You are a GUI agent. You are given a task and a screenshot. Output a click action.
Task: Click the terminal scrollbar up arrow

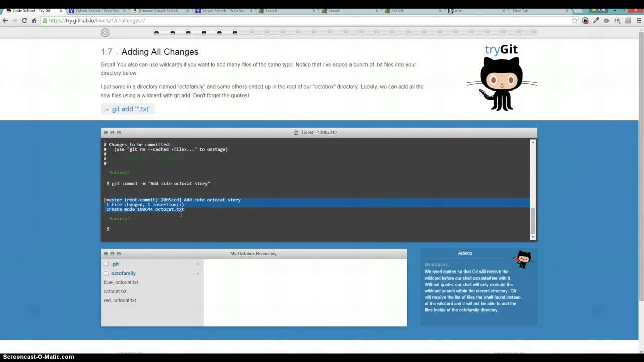click(x=533, y=143)
